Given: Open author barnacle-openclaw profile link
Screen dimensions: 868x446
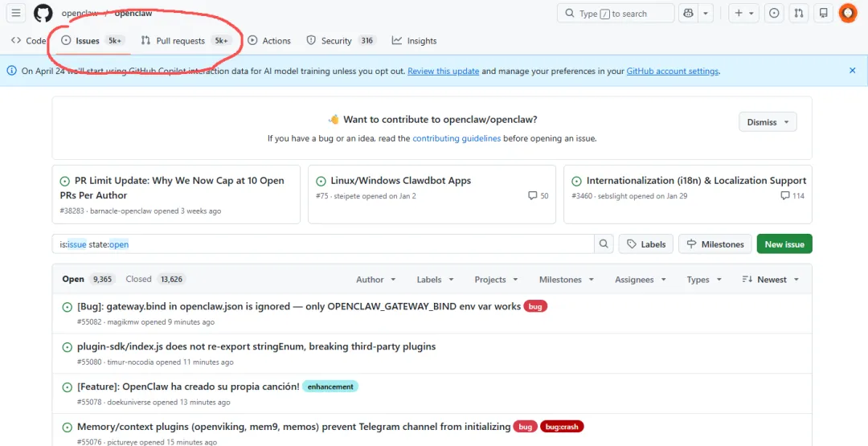Looking at the screenshot, I should [x=121, y=211].
